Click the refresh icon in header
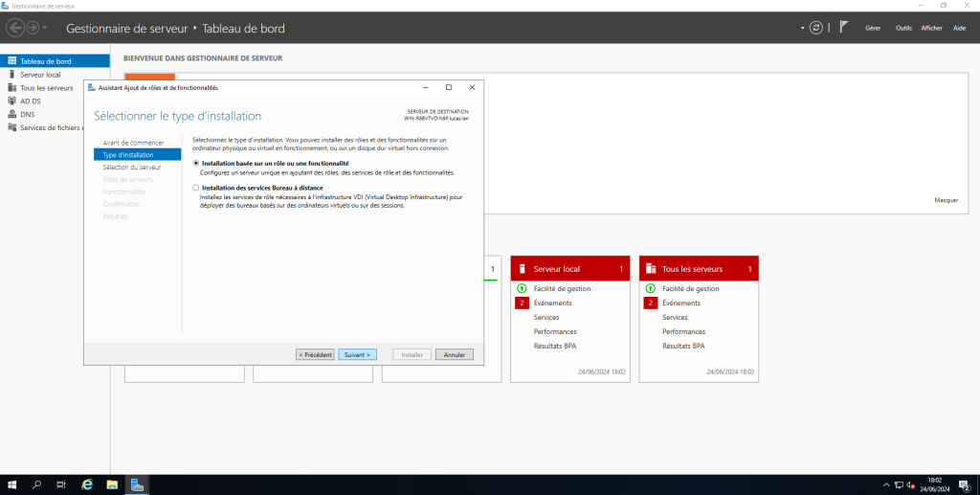This screenshot has height=495, width=980. tap(815, 28)
